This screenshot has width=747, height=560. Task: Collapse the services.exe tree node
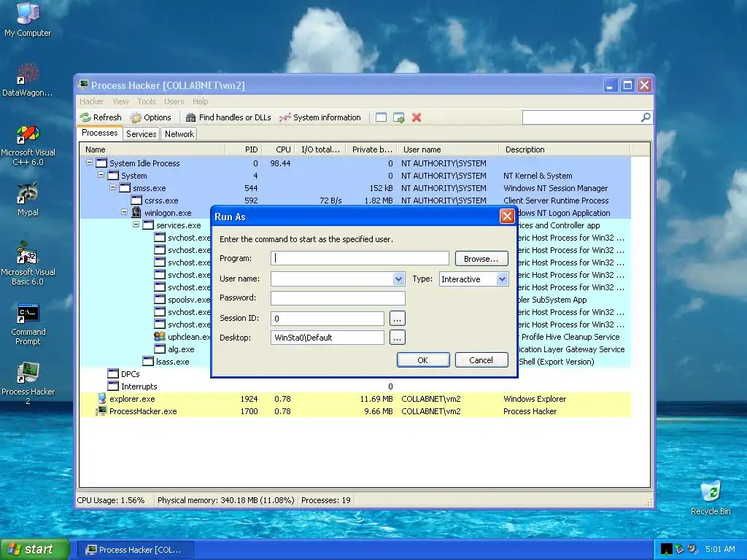point(136,225)
